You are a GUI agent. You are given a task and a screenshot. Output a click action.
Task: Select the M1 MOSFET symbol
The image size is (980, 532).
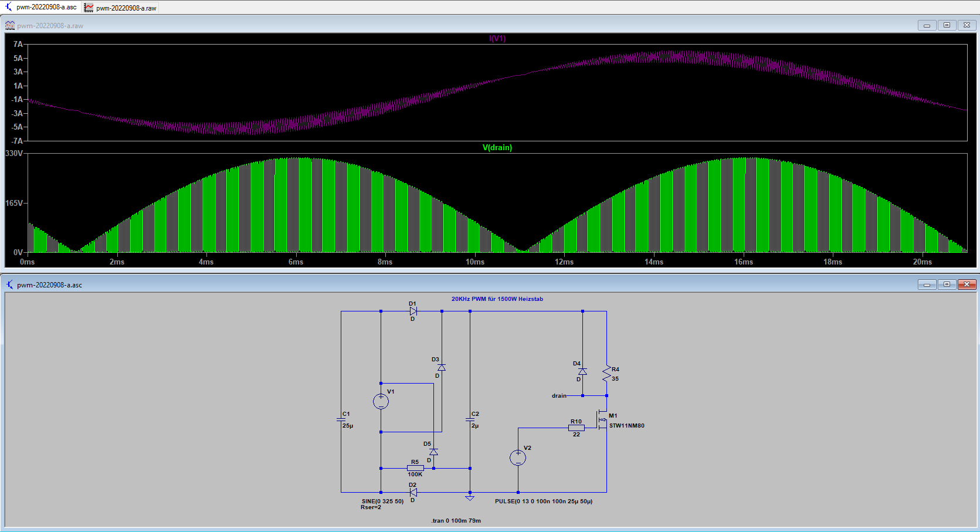602,419
